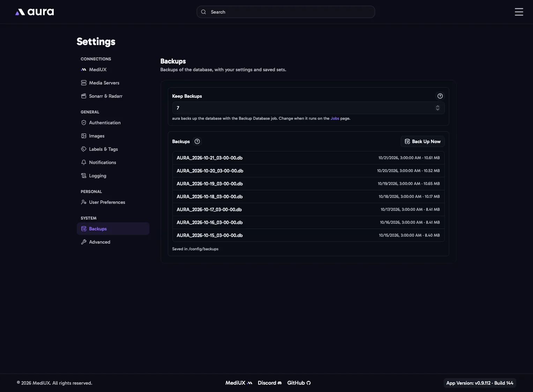Open Notifications settings
This screenshot has width=533, height=392.
tap(113, 162)
